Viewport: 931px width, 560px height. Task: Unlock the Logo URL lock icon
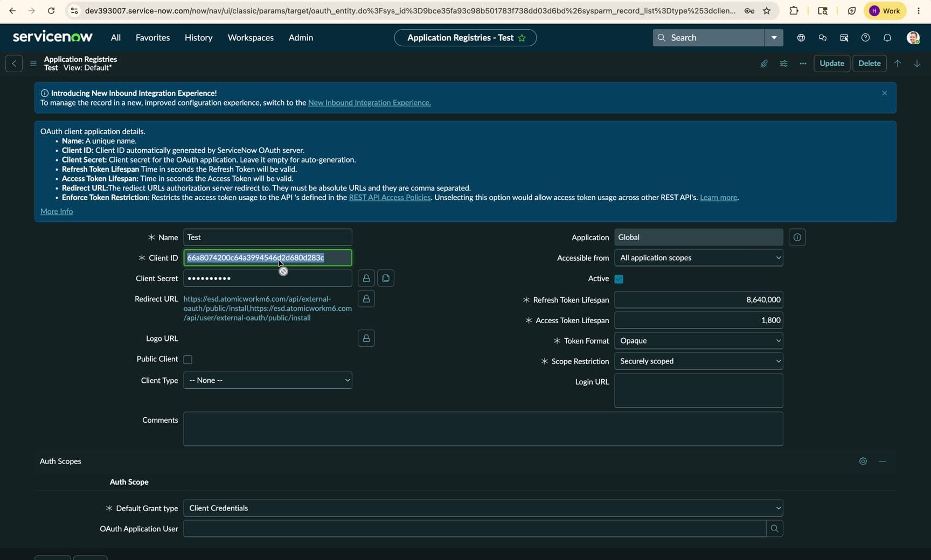point(366,338)
